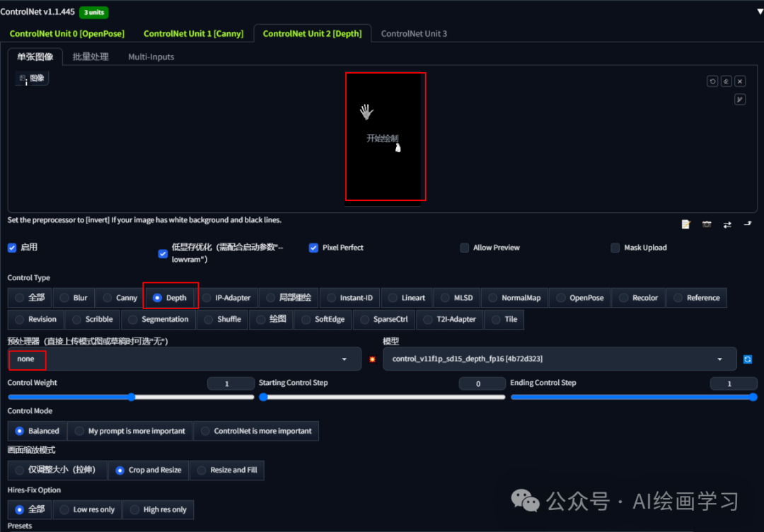The image size is (764, 532).
Task: Click the camera webcam icon
Action: [x=707, y=224]
